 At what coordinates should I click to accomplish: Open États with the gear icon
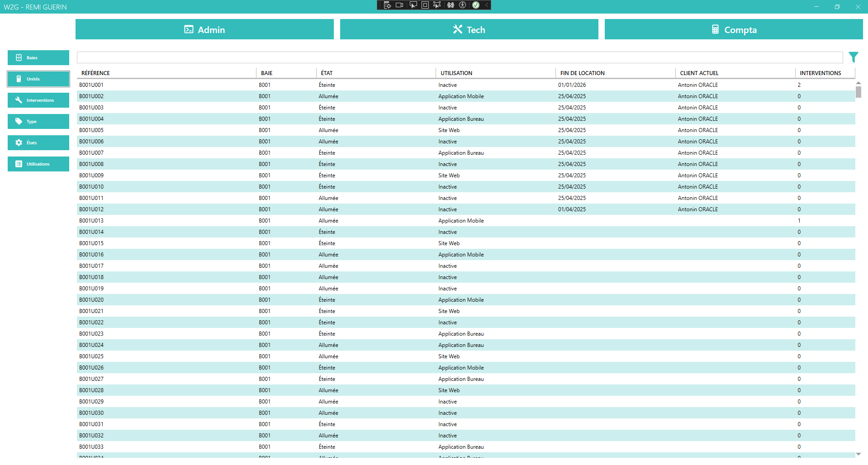point(38,142)
